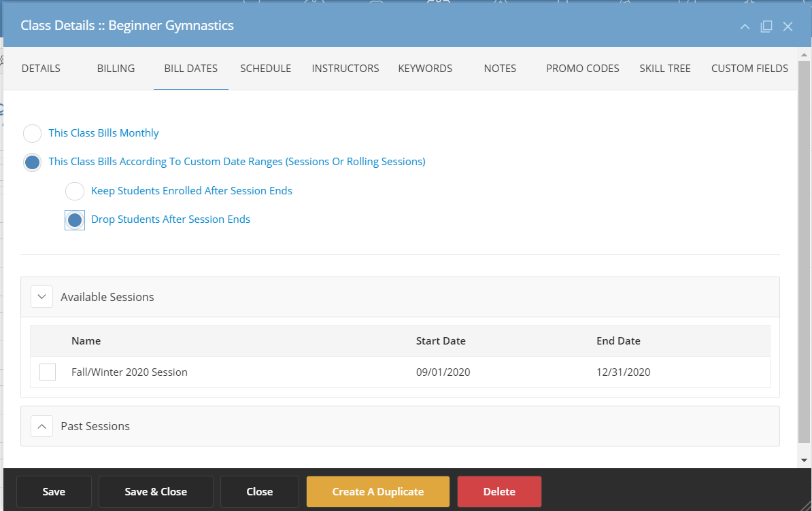Close the Class Details dialog with X icon
This screenshot has width=812, height=511.
coord(788,27)
